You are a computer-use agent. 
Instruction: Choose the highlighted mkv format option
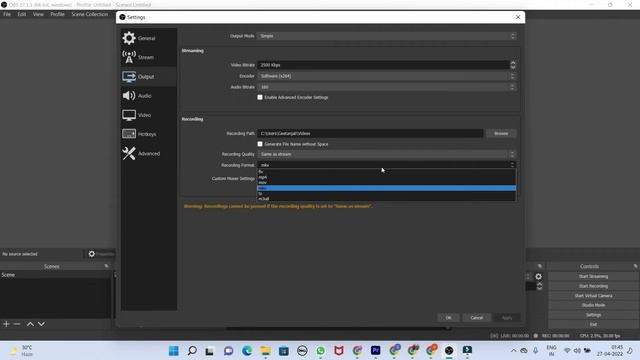coord(386,188)
